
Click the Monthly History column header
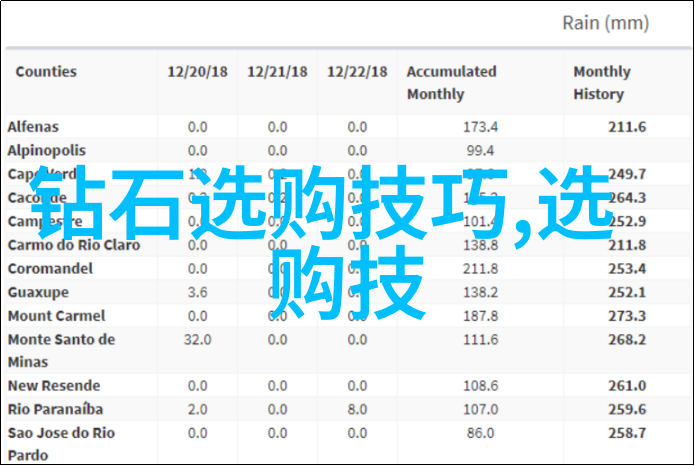(602, 82)
